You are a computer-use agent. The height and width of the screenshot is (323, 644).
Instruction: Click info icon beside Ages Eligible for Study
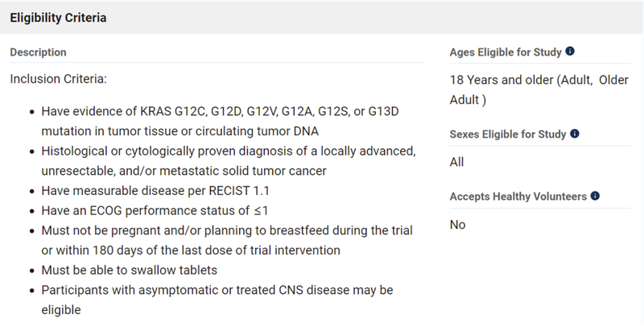570,52
